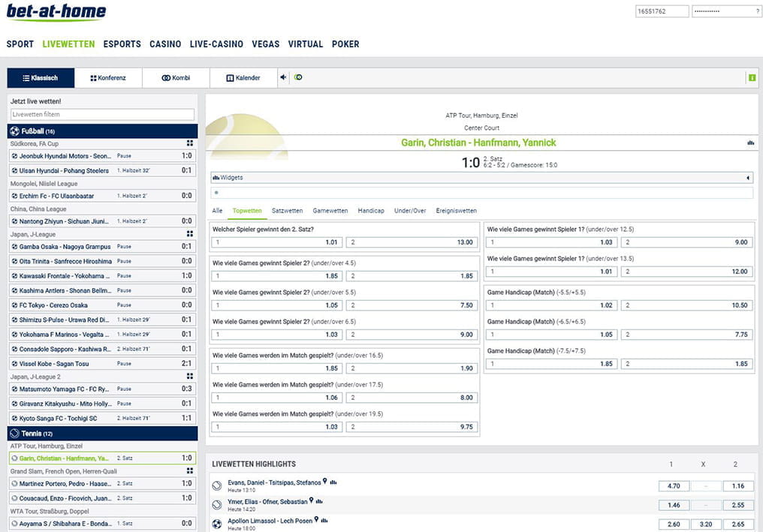
Task: Click conference grid icon for Japan J-League 2
Action: 190,376
